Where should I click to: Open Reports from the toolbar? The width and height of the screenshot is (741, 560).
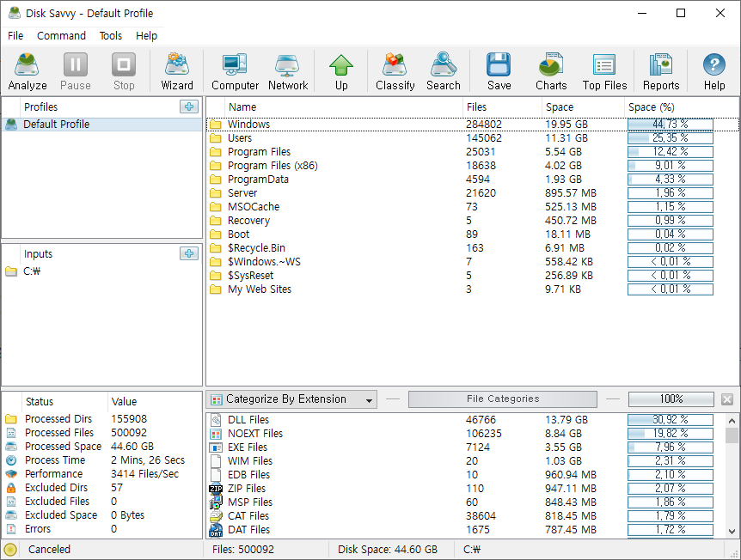coord(661,71)
